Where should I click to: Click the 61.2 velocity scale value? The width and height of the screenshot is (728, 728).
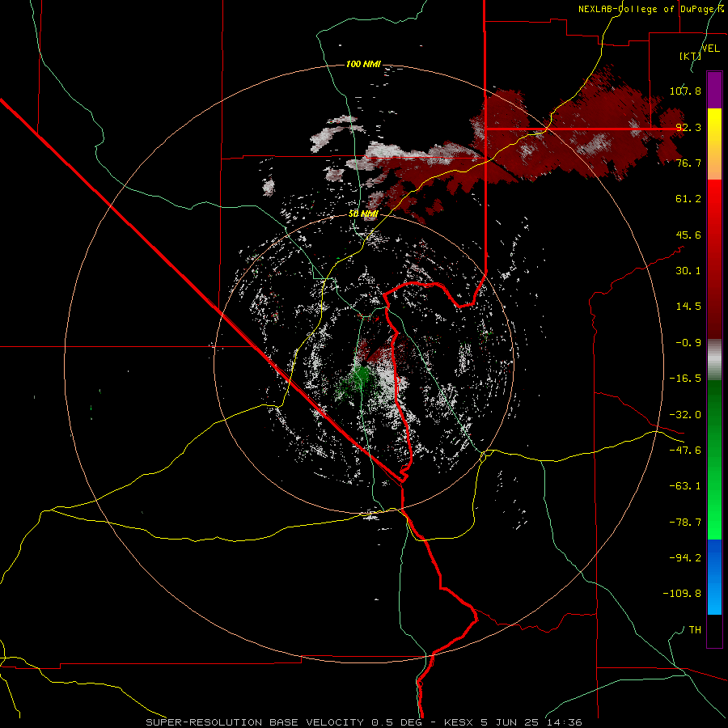pyautogui.click(x=688, y=199)
